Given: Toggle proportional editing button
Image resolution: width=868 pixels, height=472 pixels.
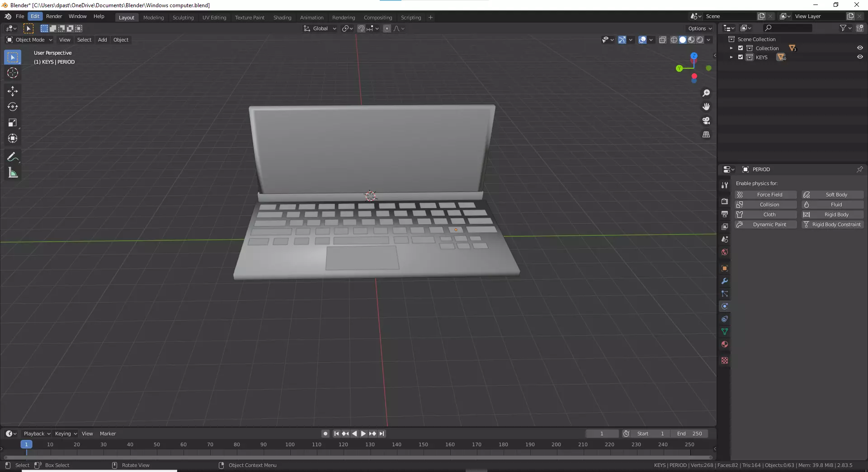Looking at the screenshot, I should click(387, 28).
